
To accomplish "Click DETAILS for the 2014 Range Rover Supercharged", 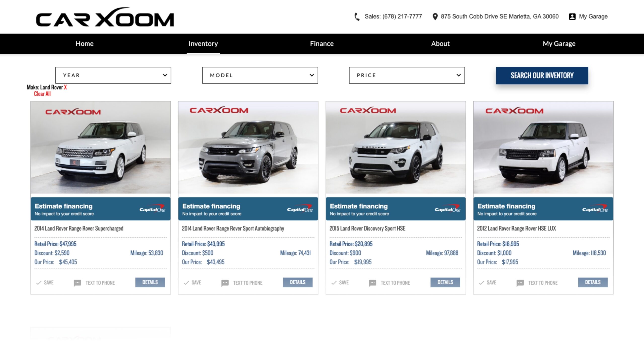I will (150, 282).
